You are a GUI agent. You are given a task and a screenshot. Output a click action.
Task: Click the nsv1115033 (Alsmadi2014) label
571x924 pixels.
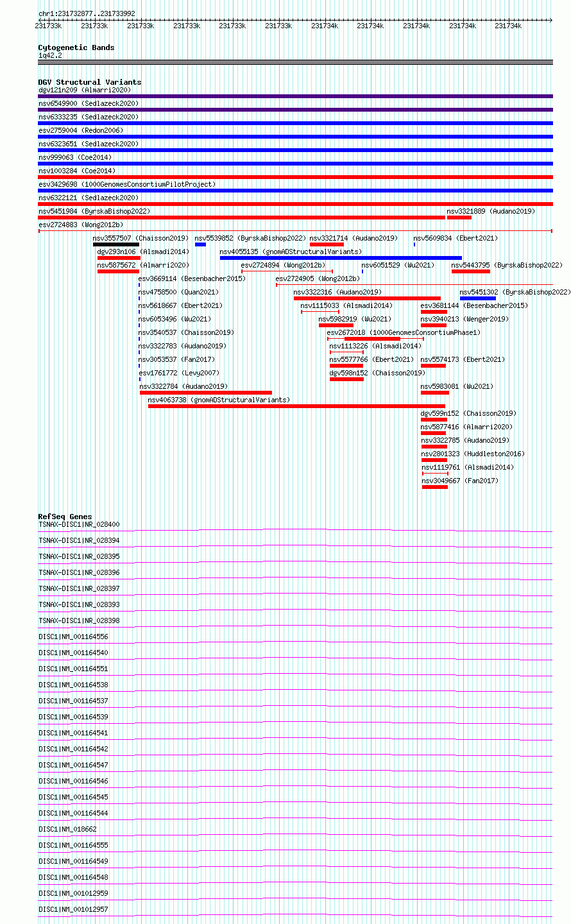point(346,305)
